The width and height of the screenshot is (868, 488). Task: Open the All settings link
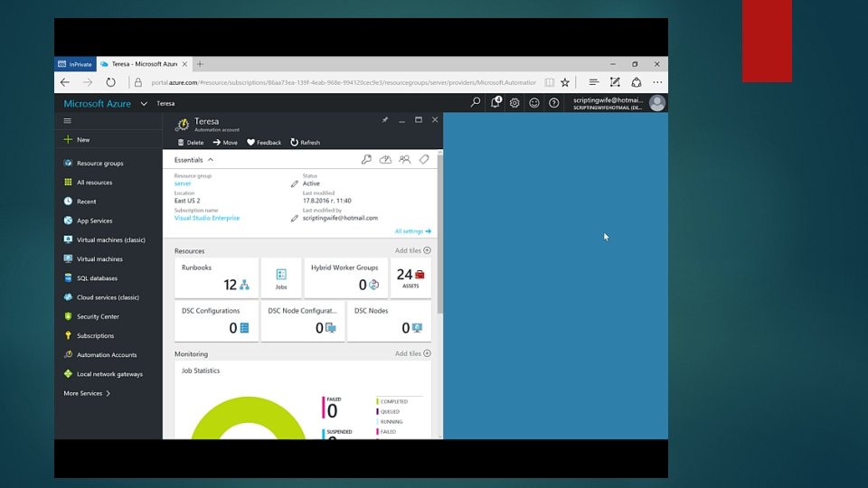[x=413, y=231]
